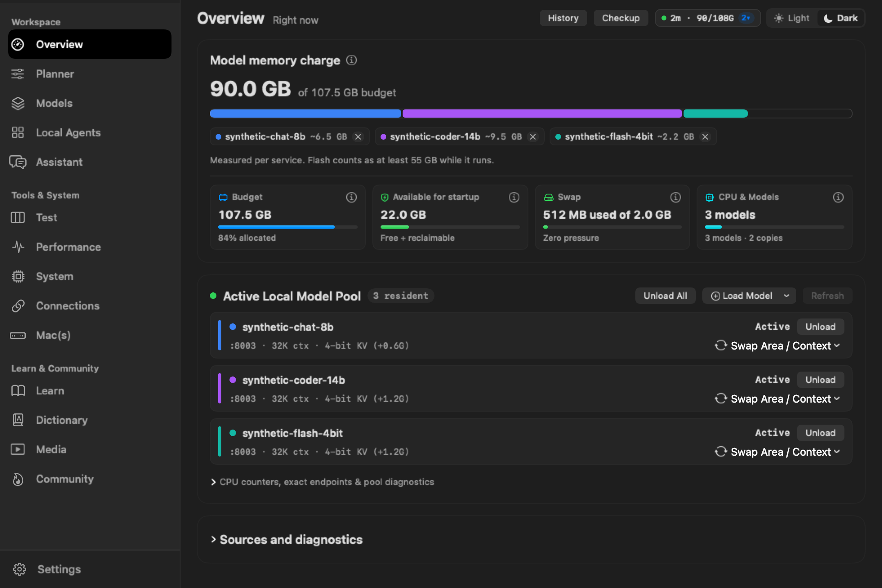Open the Available for startup info icon

point(514,197)
